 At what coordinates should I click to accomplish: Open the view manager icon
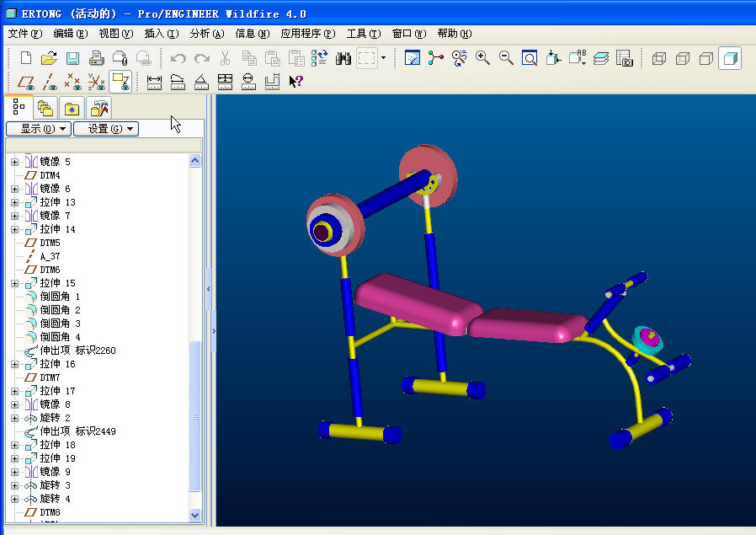click(x=625, y=58)
